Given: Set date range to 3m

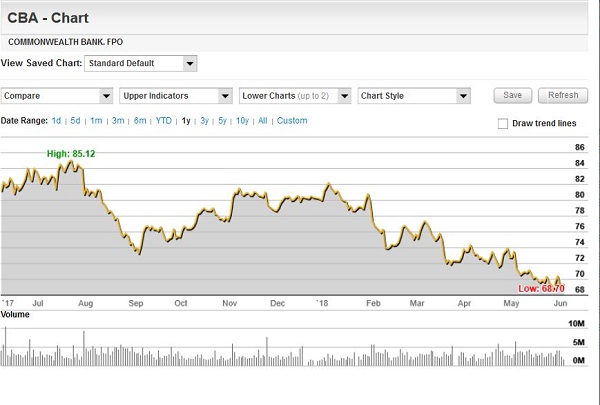Looking at the screenshot, I should point(118,121).
